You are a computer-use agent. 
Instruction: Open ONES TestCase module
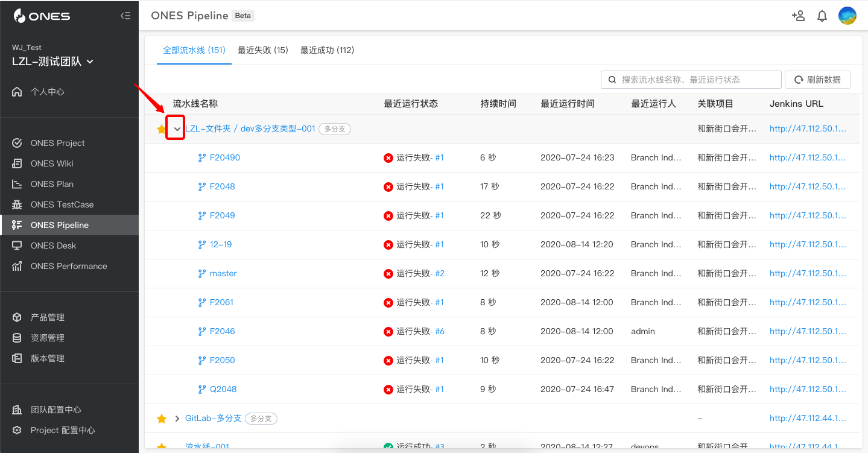pyautogui.click(x=69, y=204)
